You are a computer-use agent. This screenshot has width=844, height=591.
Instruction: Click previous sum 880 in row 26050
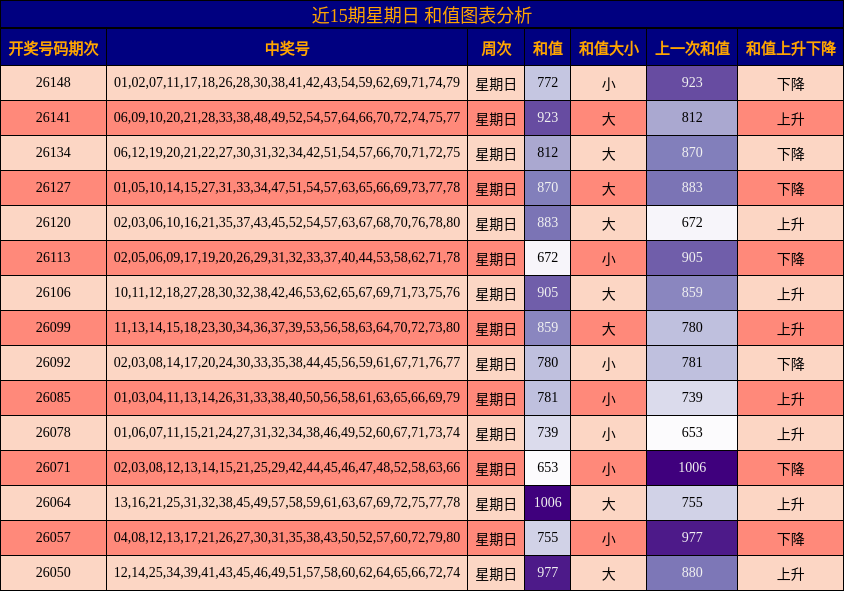692,573
